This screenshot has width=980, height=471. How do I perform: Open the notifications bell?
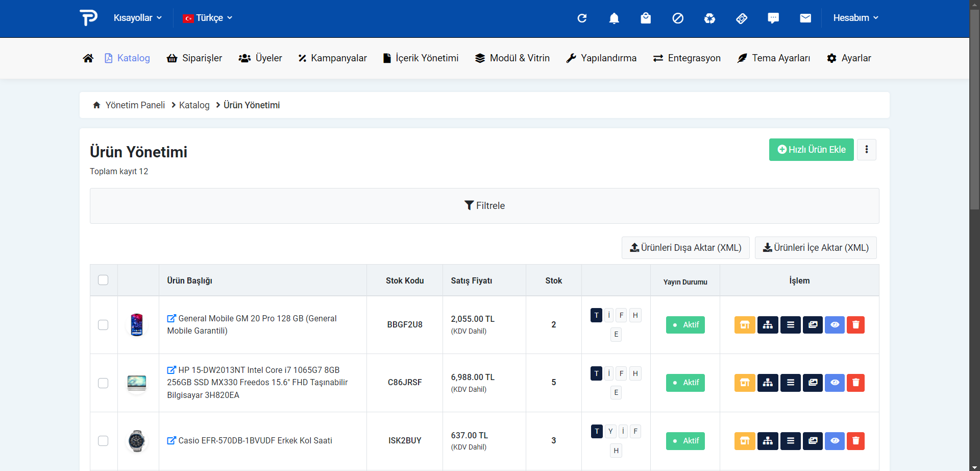[614, 18]
